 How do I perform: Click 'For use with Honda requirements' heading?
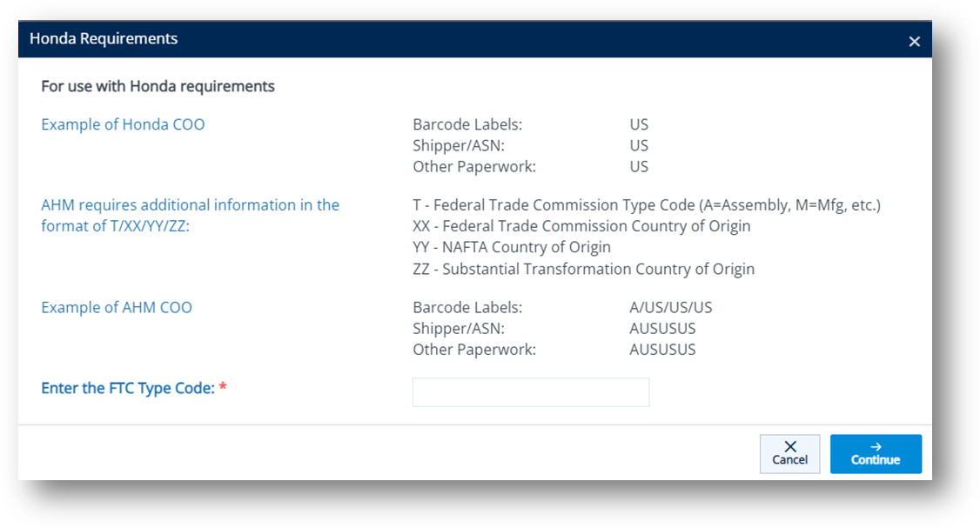158,86
